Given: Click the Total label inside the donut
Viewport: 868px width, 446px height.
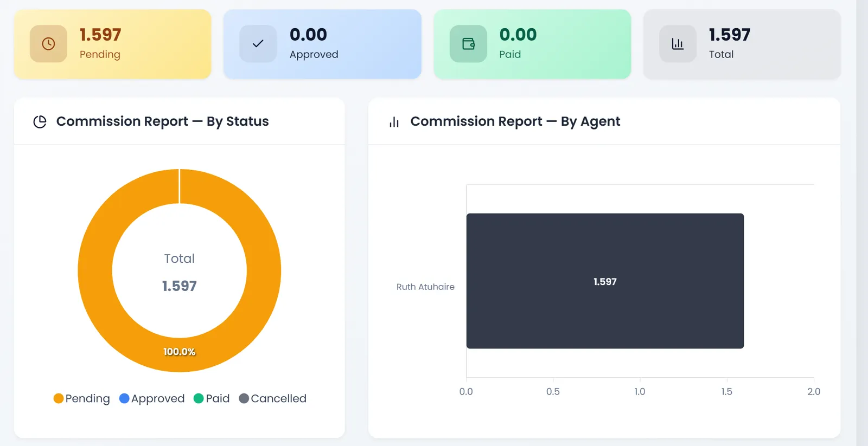Looking at the screenshot, I should pos(180,258).
